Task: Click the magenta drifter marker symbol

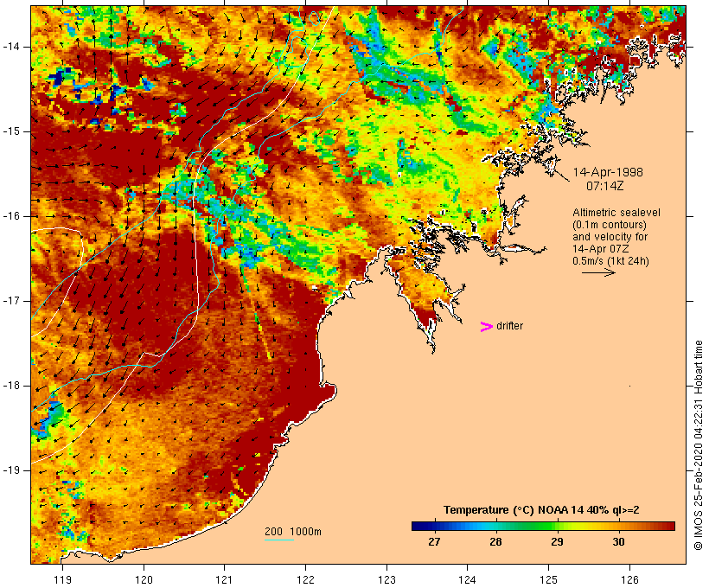Action: [x=487, y=327]
